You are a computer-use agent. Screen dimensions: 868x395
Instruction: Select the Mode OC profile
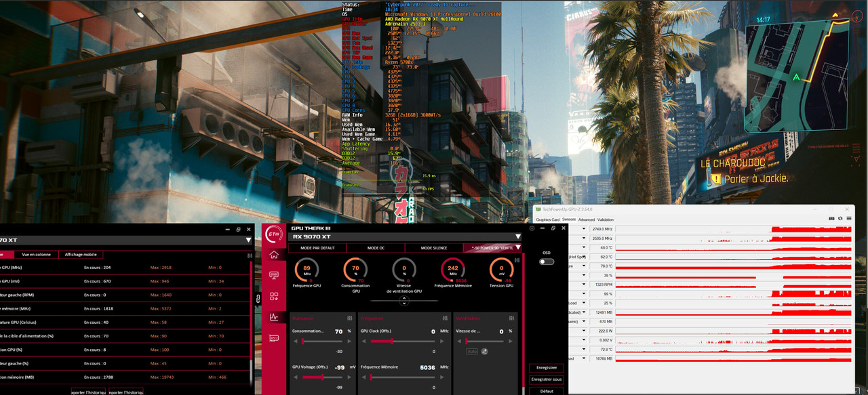pyautogui.click(x=375, y=248)
